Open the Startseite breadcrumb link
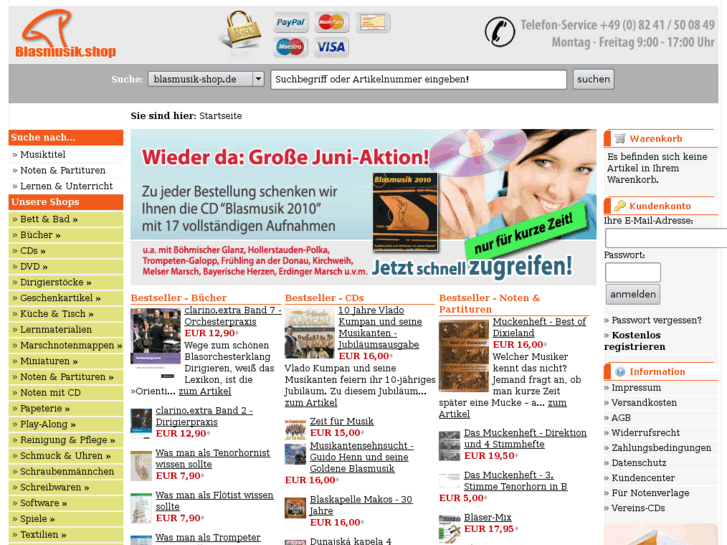This screenshot has width=727, height=545. click(221, 115)
